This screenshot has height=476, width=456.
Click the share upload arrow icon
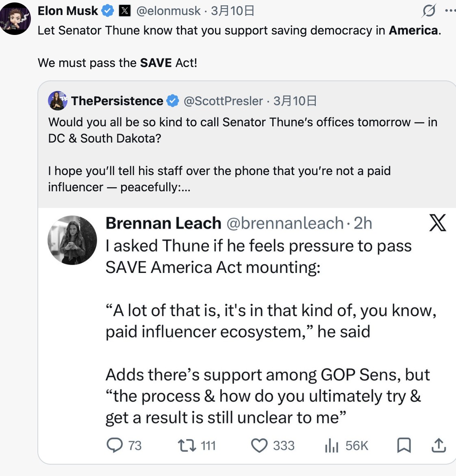click(x=439, y=445)
